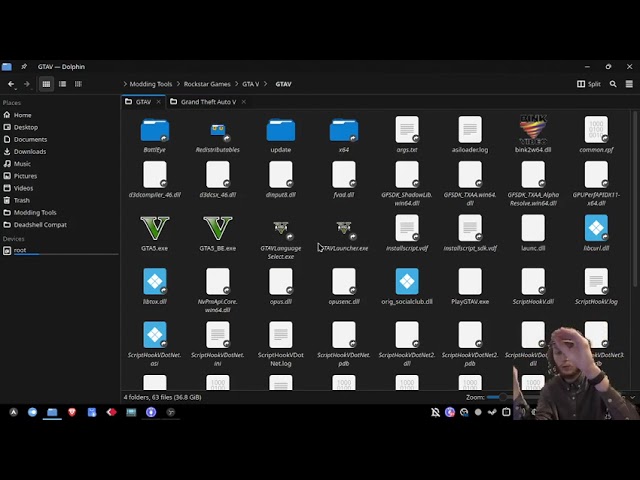Expand the chevron after Rockstar Games breadcrumb
Screen dimensions: 640x480
(236, 84)
